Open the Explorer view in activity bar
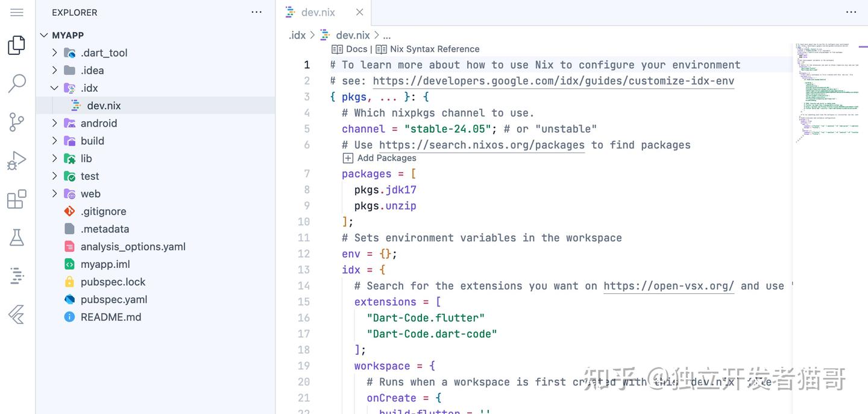This screenshot has height=414, width=868. 17,45
